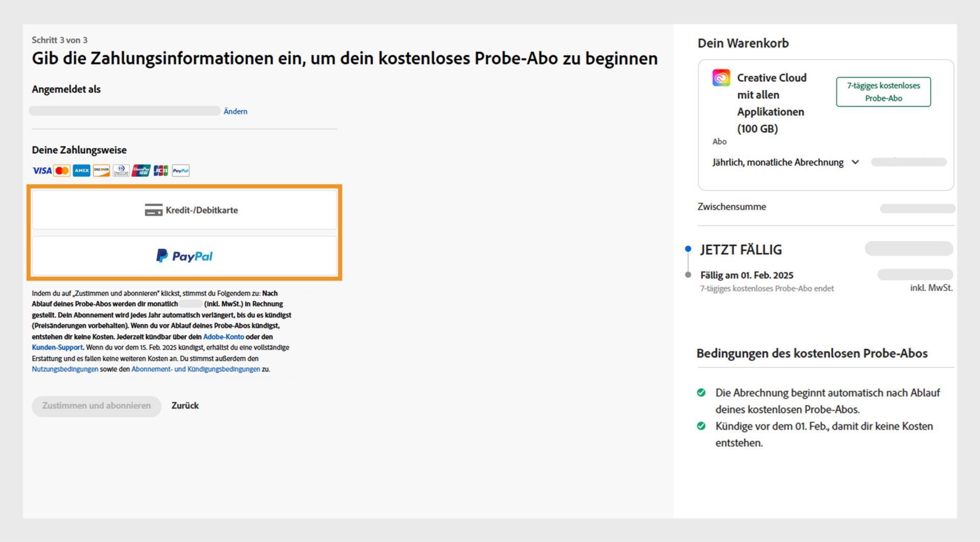980x542 pixels.
Task: Click 'Fällig am 01. Feb. 2025' text
Action: [747, 275]
